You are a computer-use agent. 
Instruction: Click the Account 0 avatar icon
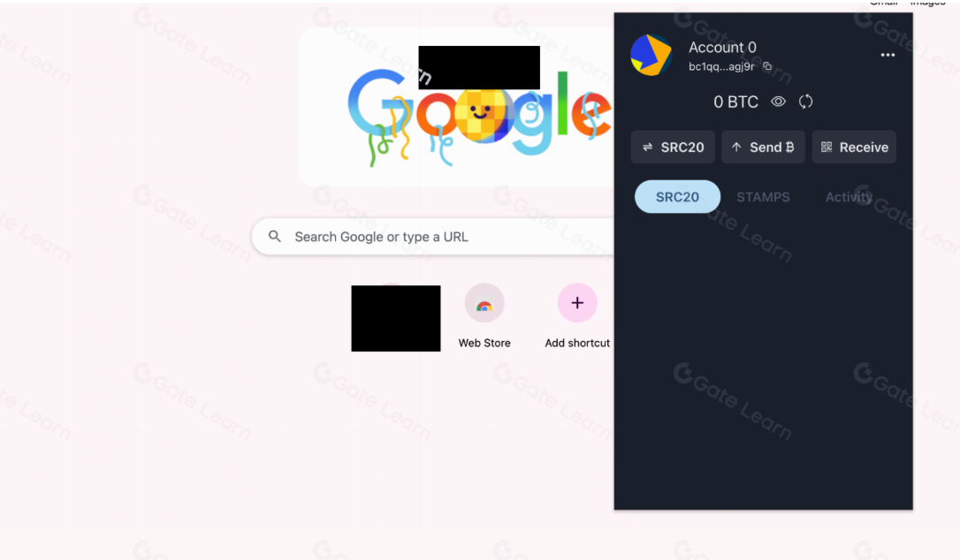[x=651, y=55]
